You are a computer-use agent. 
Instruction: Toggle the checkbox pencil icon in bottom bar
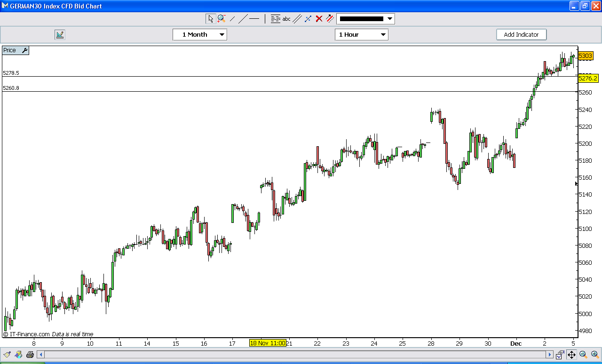click(x=560, y=355)
